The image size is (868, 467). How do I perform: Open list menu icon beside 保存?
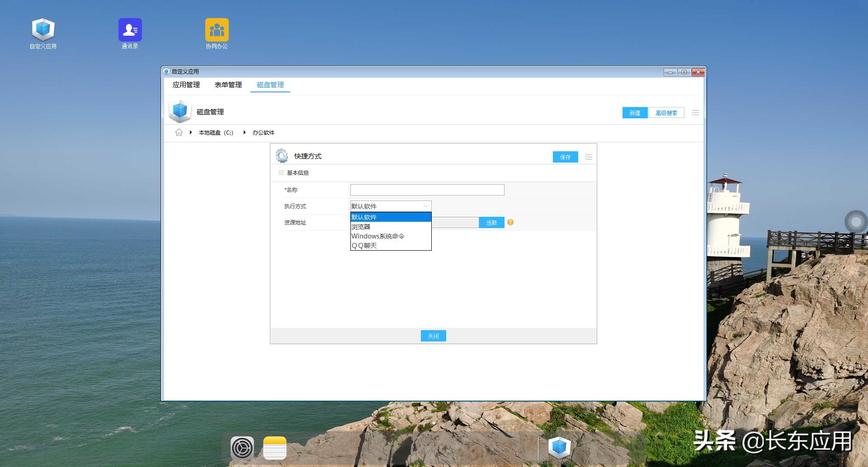coord(589,157)
